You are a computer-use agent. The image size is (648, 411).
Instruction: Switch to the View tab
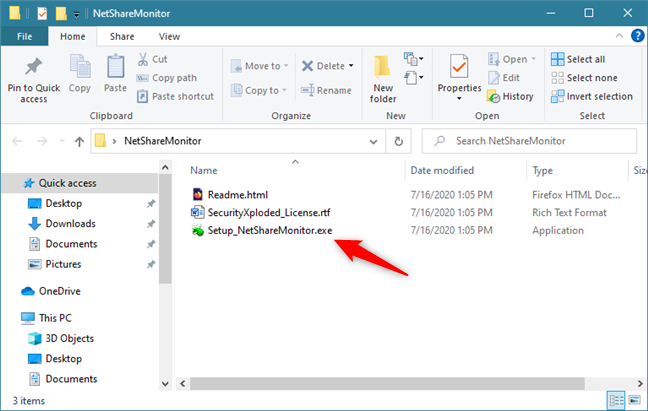point(169,36)
